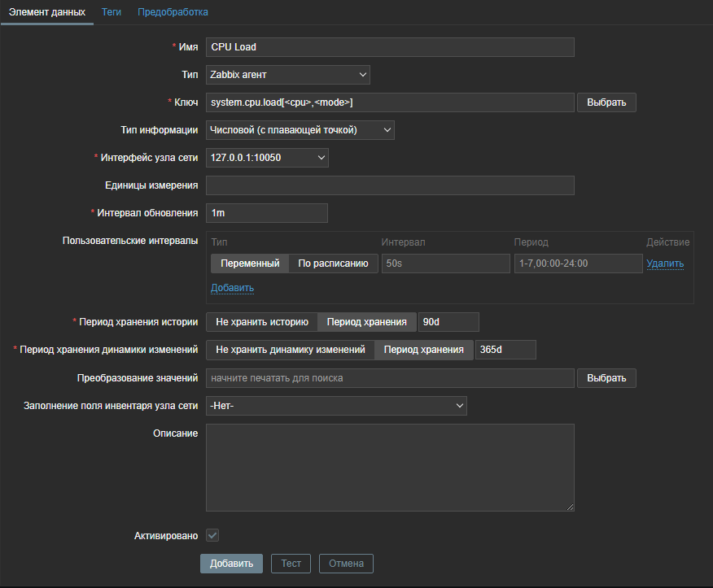Choose Не хранить динамику изменений option
The image size is (713, 588).
[x=290, y=350]
